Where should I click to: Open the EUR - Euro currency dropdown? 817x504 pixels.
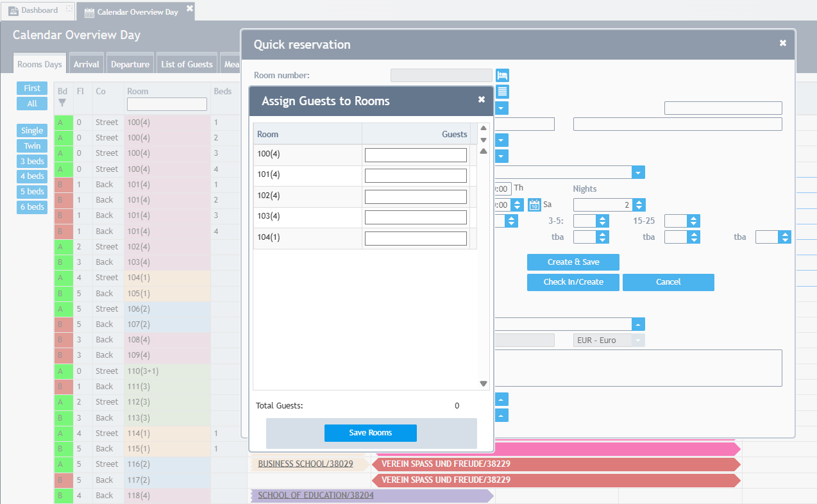tap(637, 340)
